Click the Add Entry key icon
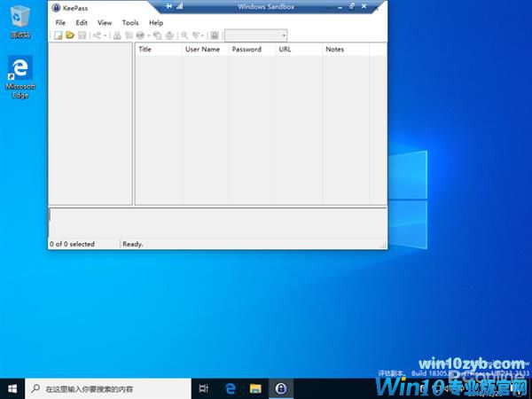The height and width of the screenshot is (399, 532). coord(97,35)
